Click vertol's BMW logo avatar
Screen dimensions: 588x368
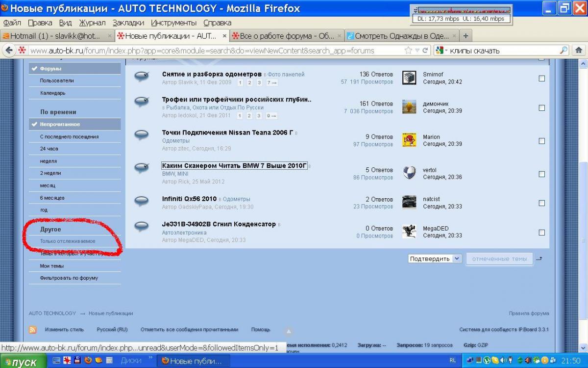coord(409,173)
